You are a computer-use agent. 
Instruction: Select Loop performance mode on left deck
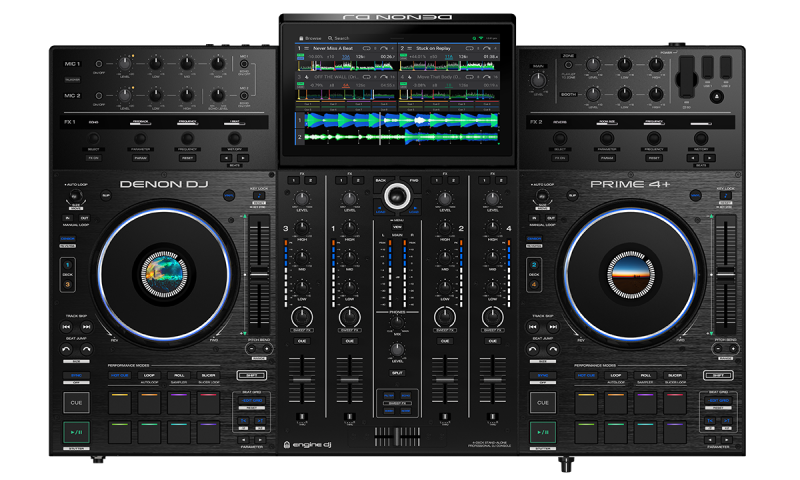148,375
